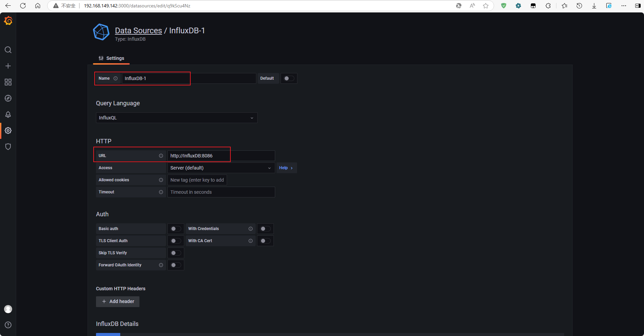Open the Configuration gear icon in sidebar
The image size is (644, 336).
coord(8,130)
